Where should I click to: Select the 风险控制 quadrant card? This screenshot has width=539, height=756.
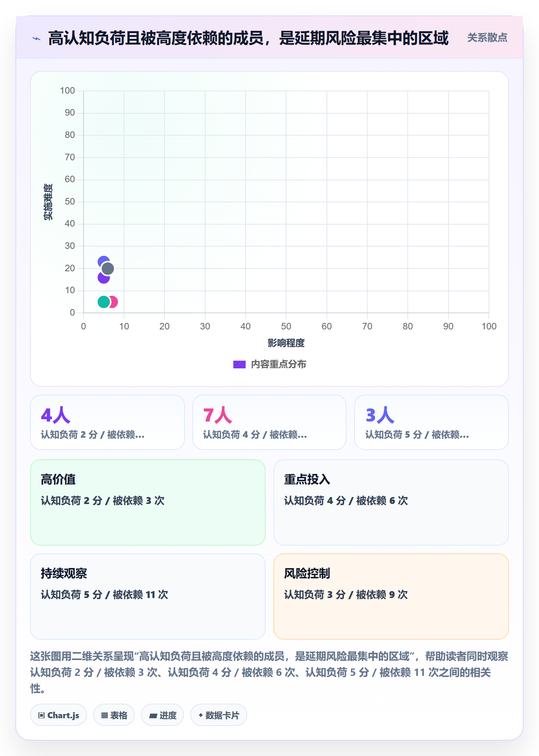391,596
